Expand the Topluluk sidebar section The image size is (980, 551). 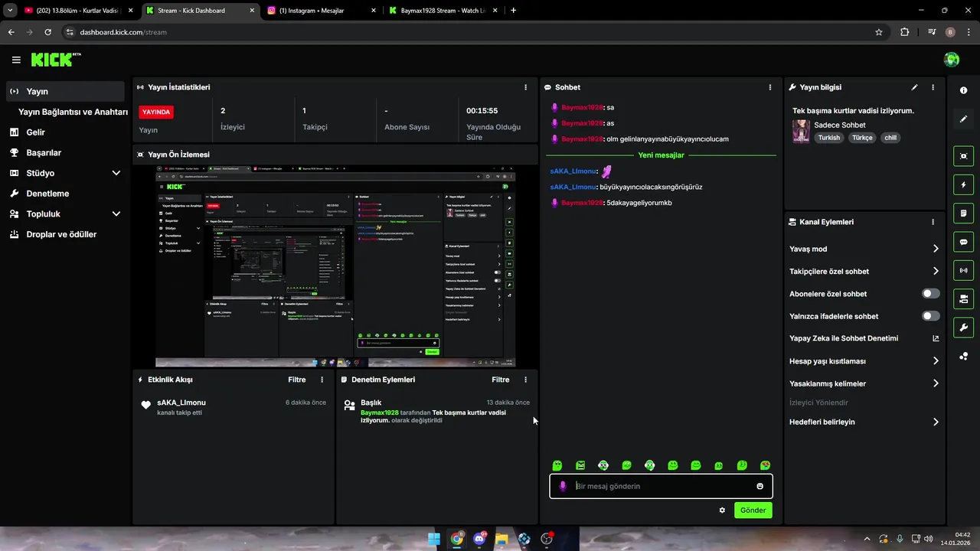pyautogui.click(x=116, y=214)
